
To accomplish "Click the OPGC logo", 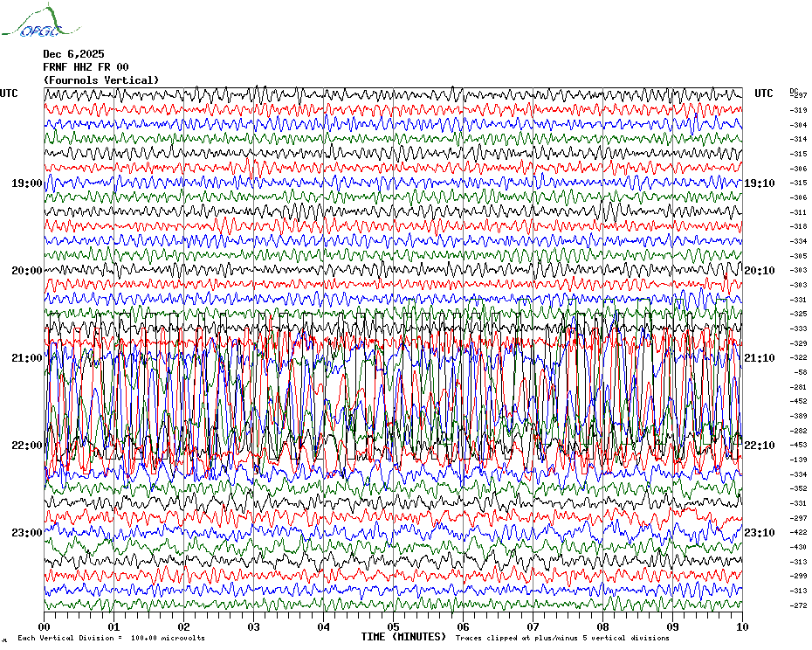I will (x=41, y=21).
